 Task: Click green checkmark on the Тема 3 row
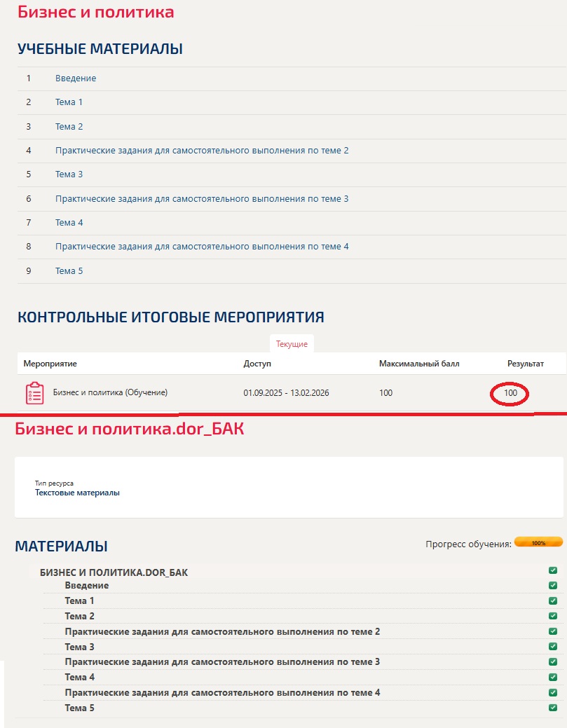coord(553,647)
